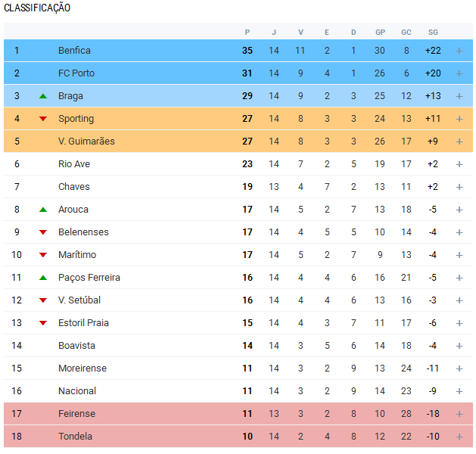This screenshot has width=476, height=454.
Task: Click the GP column header
Action: point(380,32)
